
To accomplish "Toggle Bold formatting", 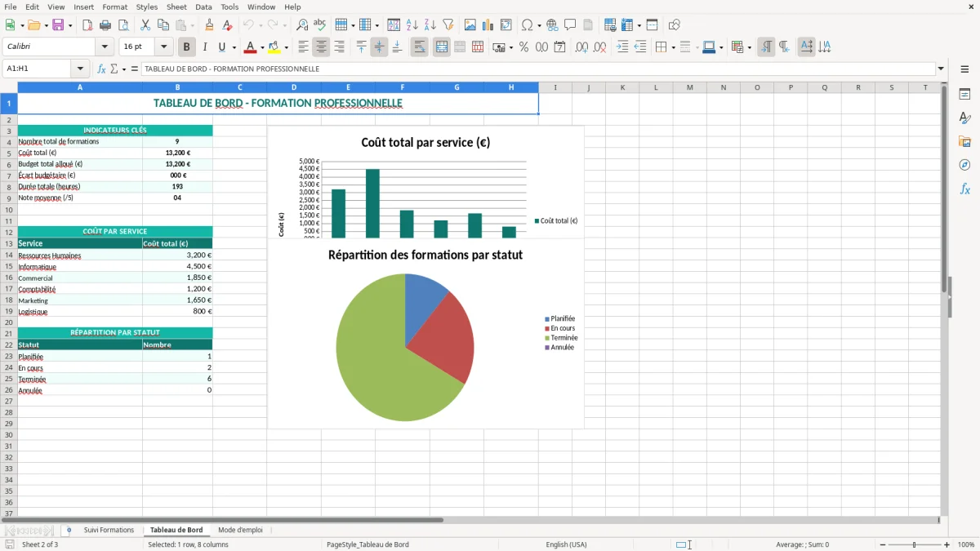I will (187, 47).
